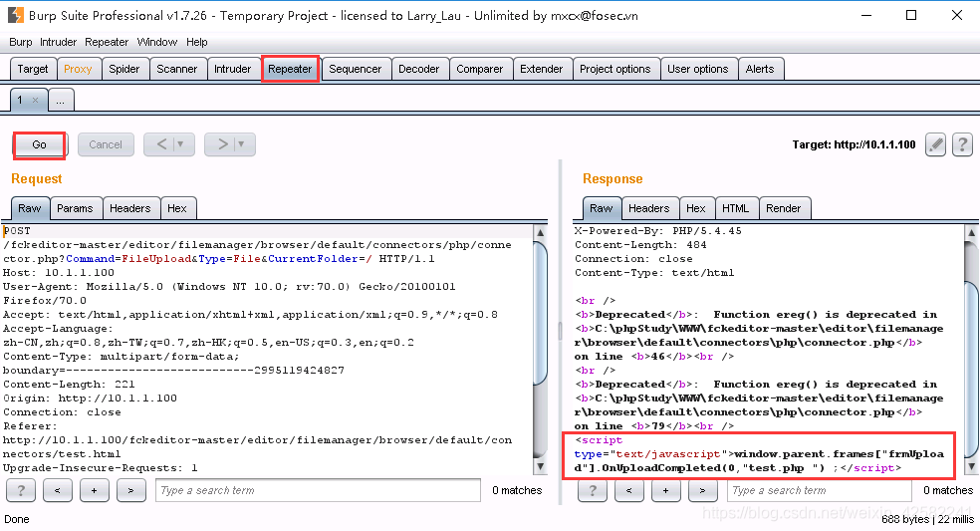Screen dimensions: 980x531
Task: Open the Target tab
Action: tap(33, 69)
